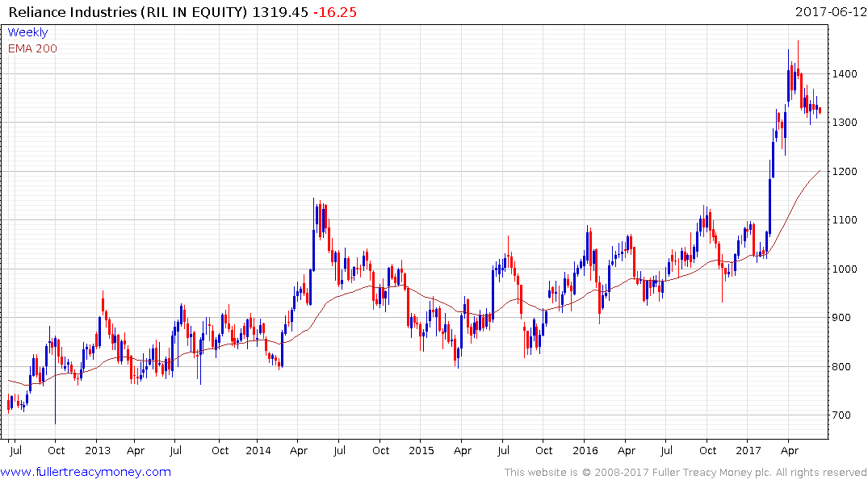
Task: Click the 1400 price axis label
Action: pyautogui.click(x=845, y=73)
